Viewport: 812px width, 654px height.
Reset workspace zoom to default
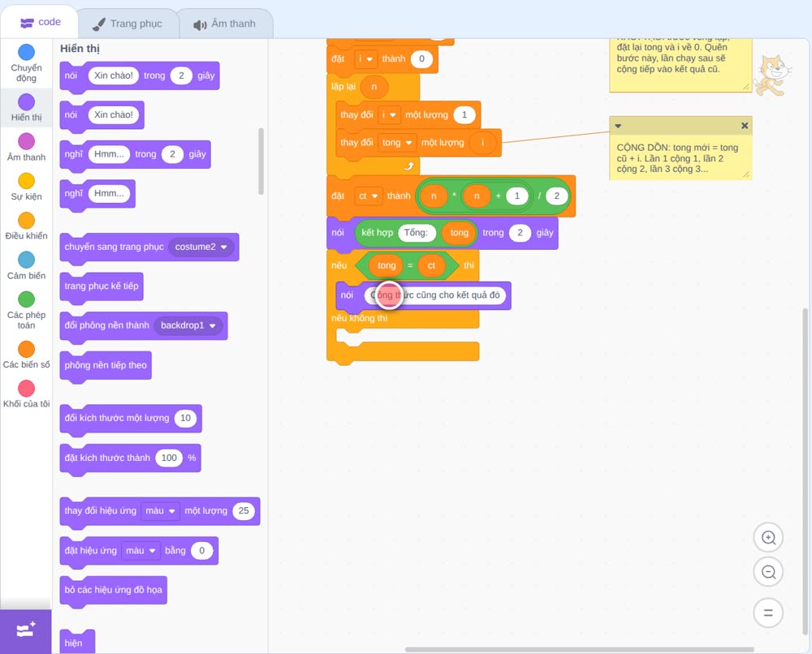click(768, 613)
